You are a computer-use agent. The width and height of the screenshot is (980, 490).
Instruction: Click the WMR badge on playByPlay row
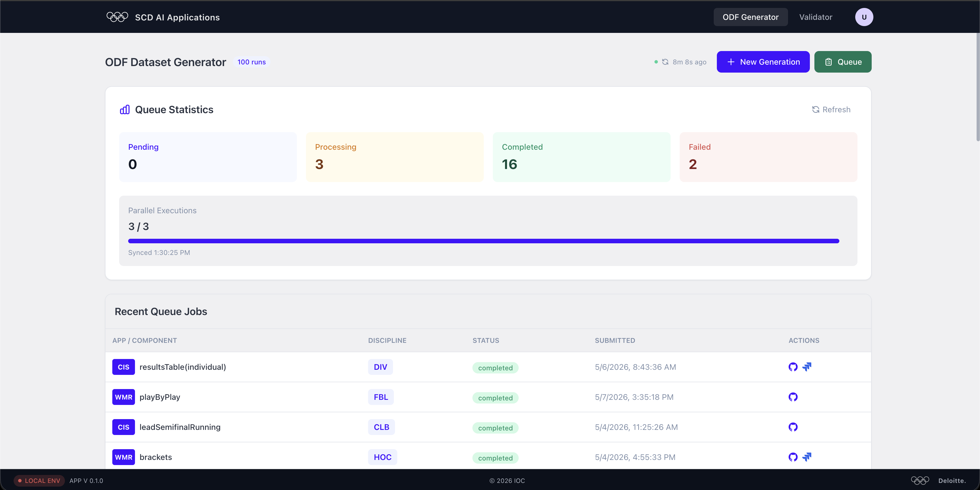click(123, 397)
